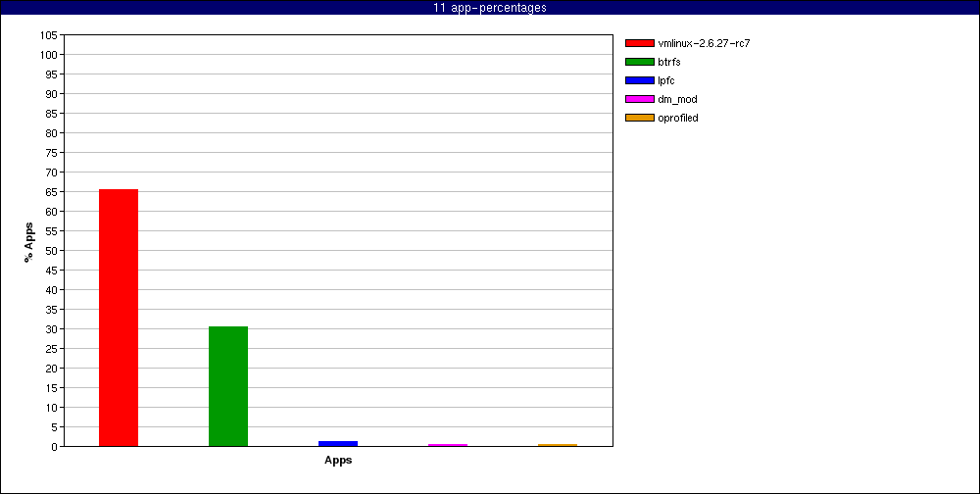Click the orange oprofiled legend swatch
Image resolution: width=980 pixels, height=494 pixels.
click(639, 118)
